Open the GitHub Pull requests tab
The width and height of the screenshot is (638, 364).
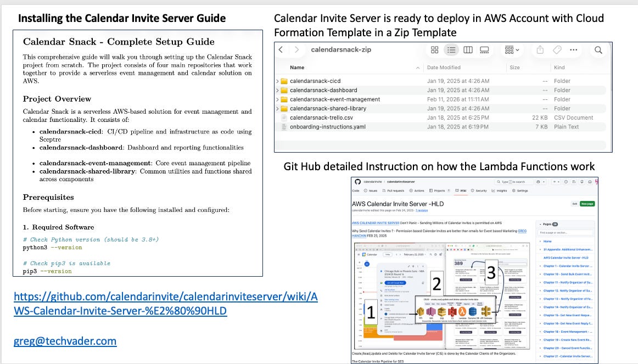click(393, 191)
